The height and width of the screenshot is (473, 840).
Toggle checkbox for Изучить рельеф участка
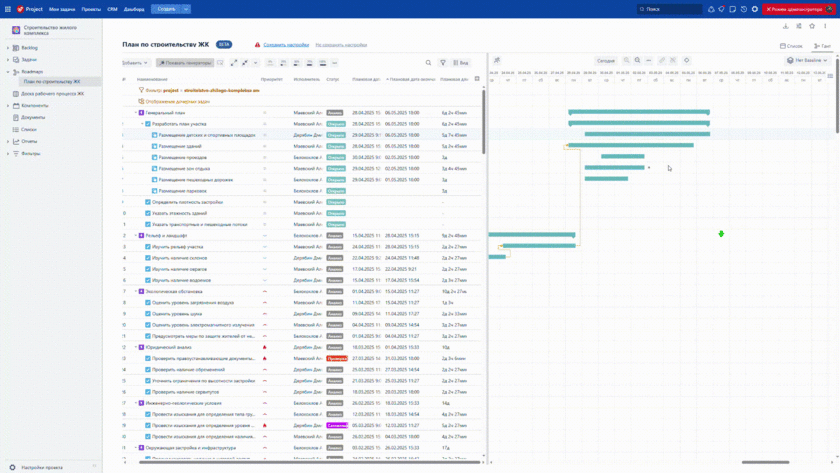click(148, 247)
